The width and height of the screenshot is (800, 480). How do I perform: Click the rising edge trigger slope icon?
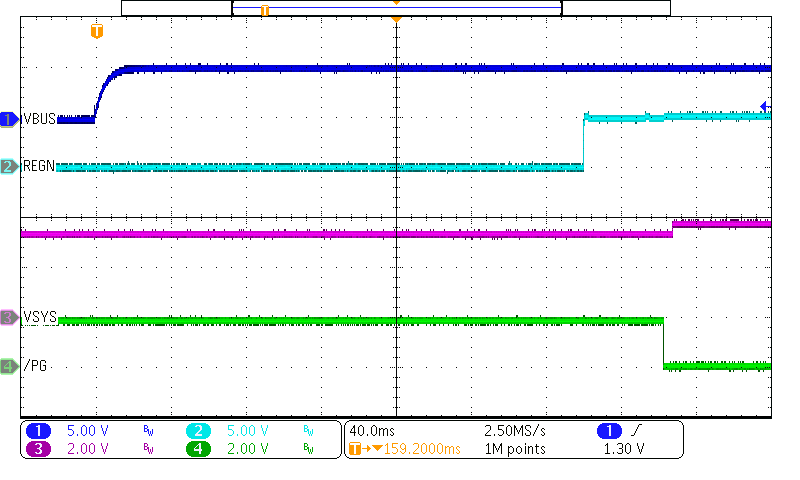coord(638,431)
